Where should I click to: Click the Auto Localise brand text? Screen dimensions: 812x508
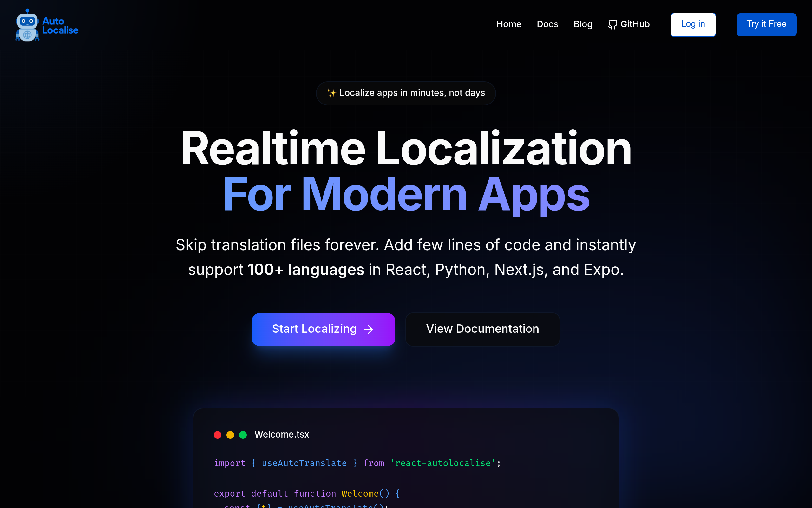(60, 25)
